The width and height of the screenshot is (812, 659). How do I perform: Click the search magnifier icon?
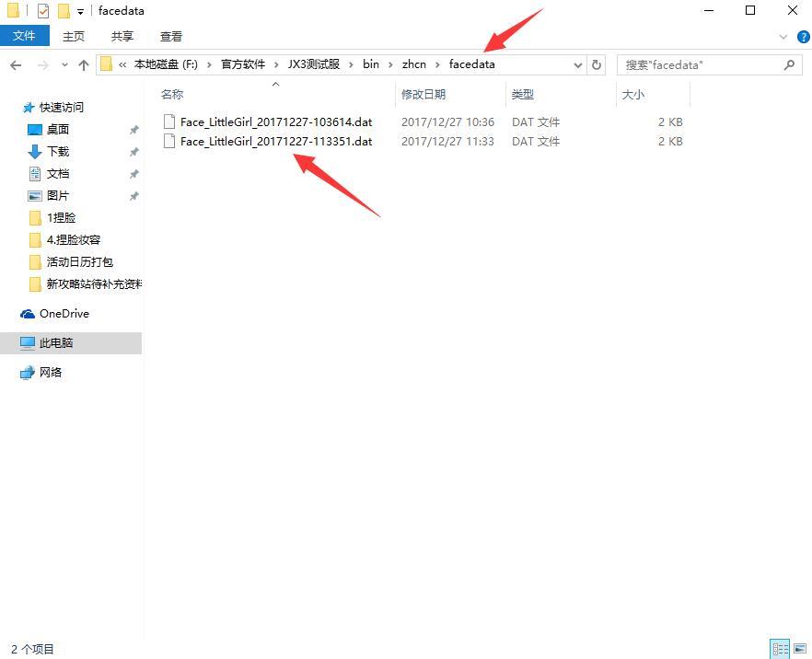(x=789, y=64)
